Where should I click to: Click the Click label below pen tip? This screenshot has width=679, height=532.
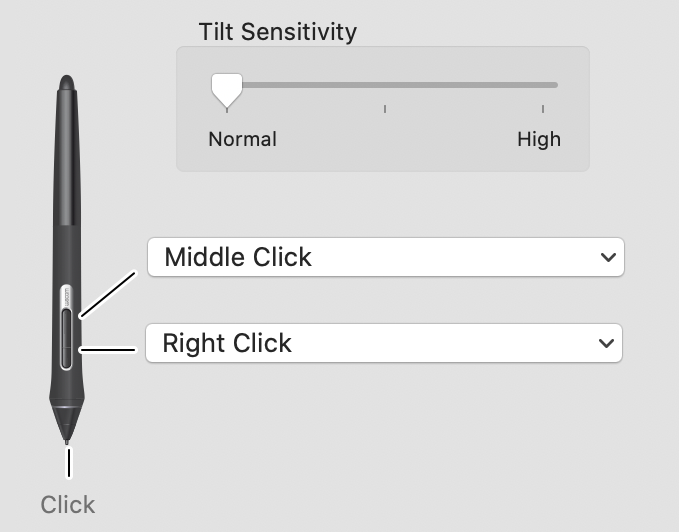pos(68,505)
